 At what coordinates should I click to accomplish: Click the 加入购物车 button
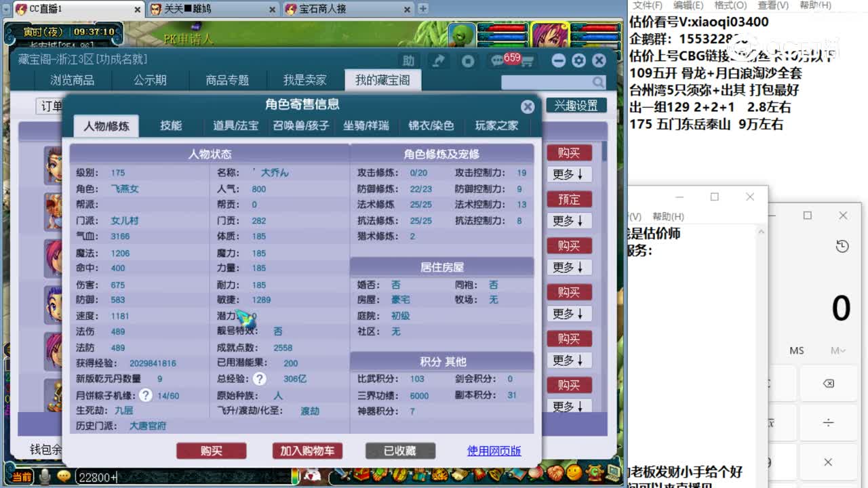(x=307, y=451)
